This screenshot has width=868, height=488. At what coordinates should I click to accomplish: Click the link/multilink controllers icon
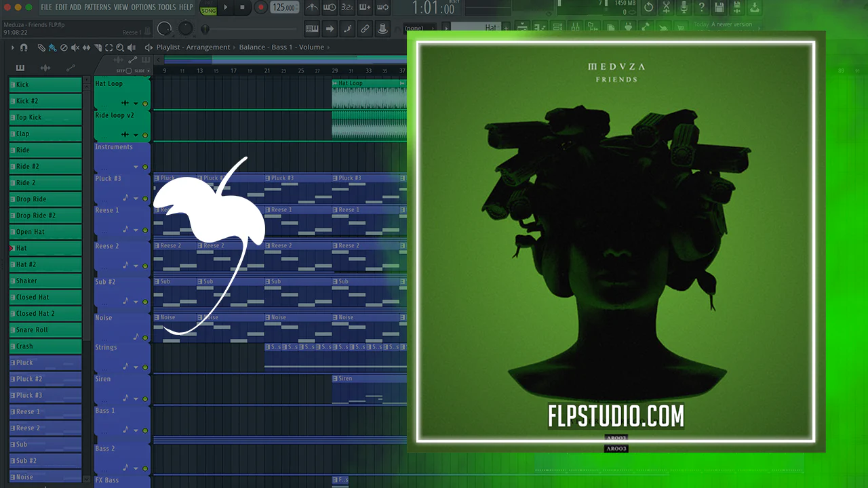click(x=365, y=28)
